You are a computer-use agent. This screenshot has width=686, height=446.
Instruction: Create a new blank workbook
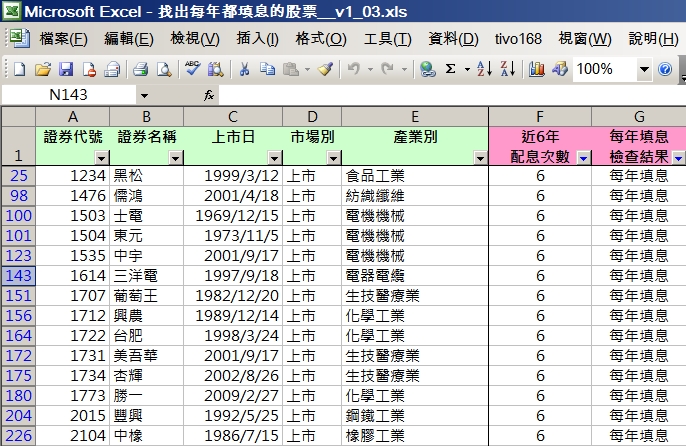pos(19,69)
